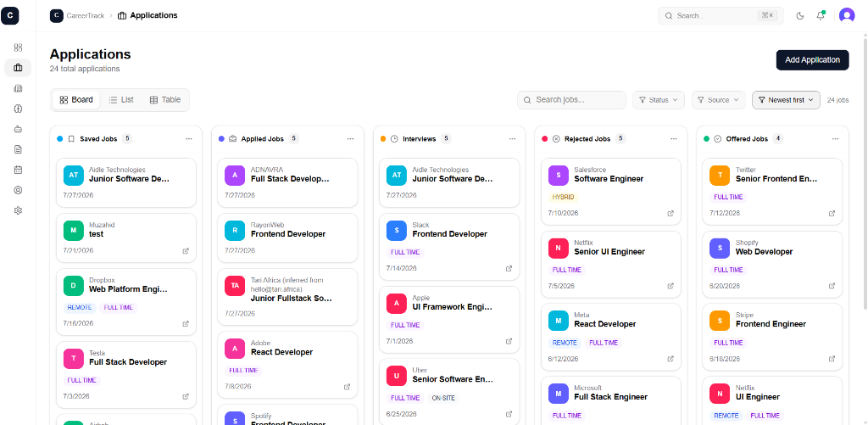Open the Netflix UI Engineer card
The image size is (868, 425).
[772, 400]
